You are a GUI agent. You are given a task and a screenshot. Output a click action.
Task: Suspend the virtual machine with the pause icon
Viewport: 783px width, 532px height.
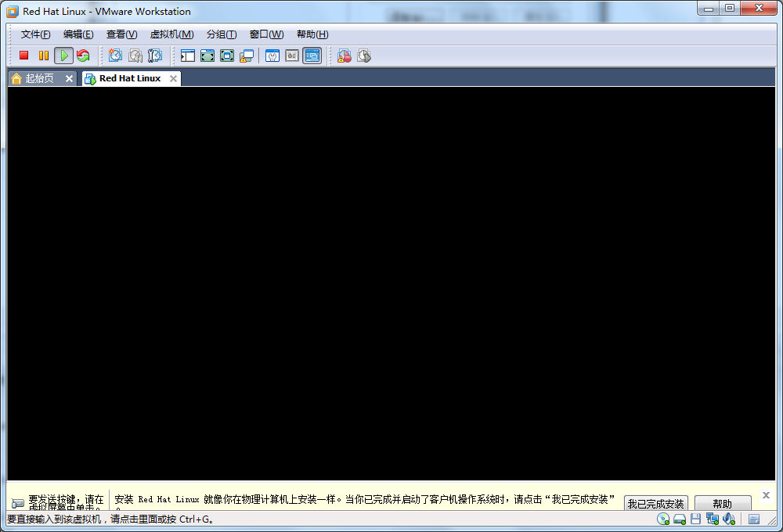(43, 56)
